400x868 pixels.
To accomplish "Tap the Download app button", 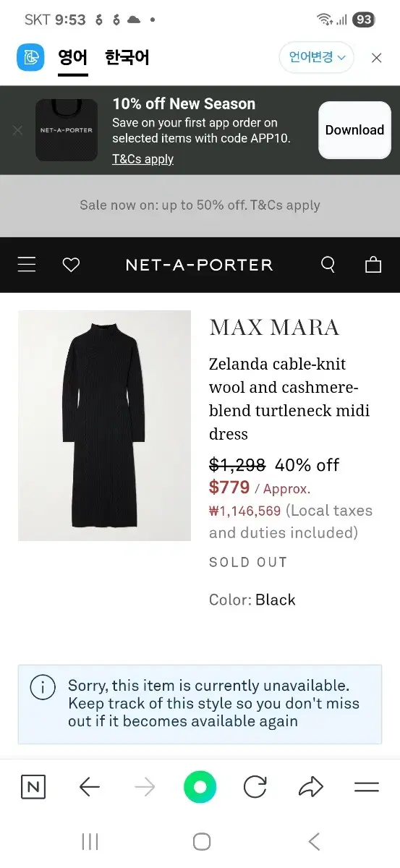I will pyautogui.click(x=354, y=130).
